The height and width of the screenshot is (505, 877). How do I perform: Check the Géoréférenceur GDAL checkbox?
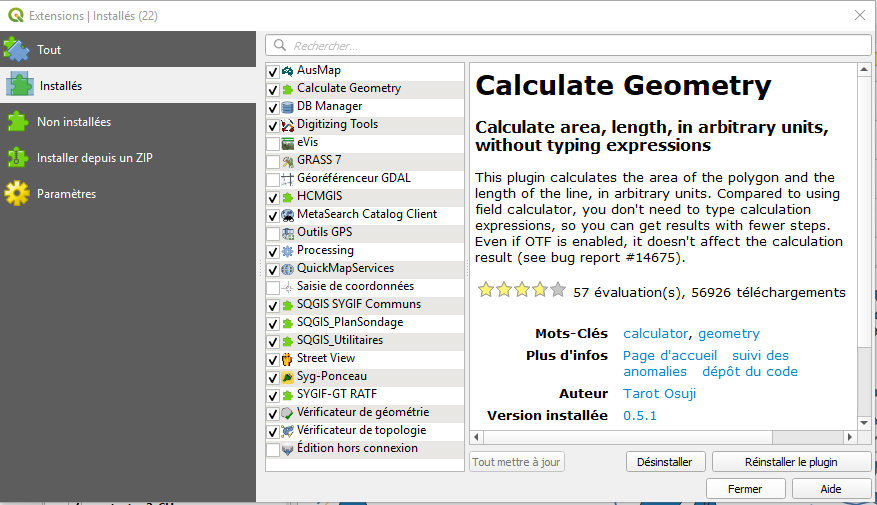point(273,180)
